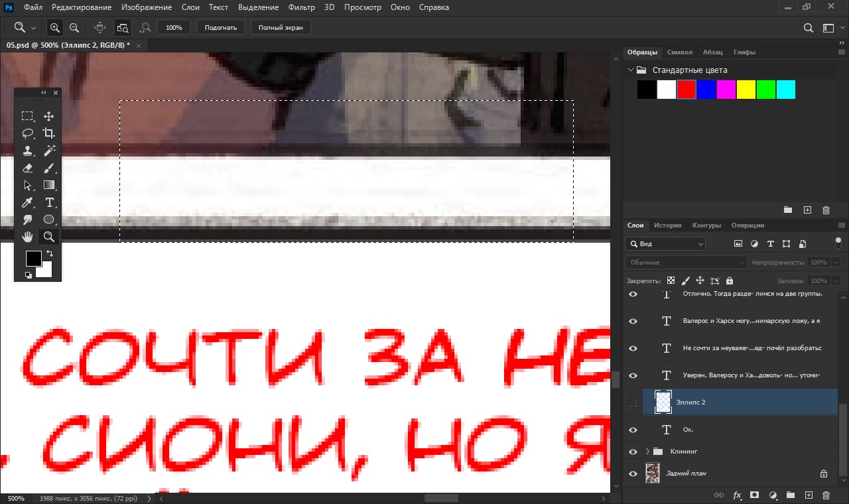849x504 pixels.
Task: Select the Hand tool
Action: (27, 237)
